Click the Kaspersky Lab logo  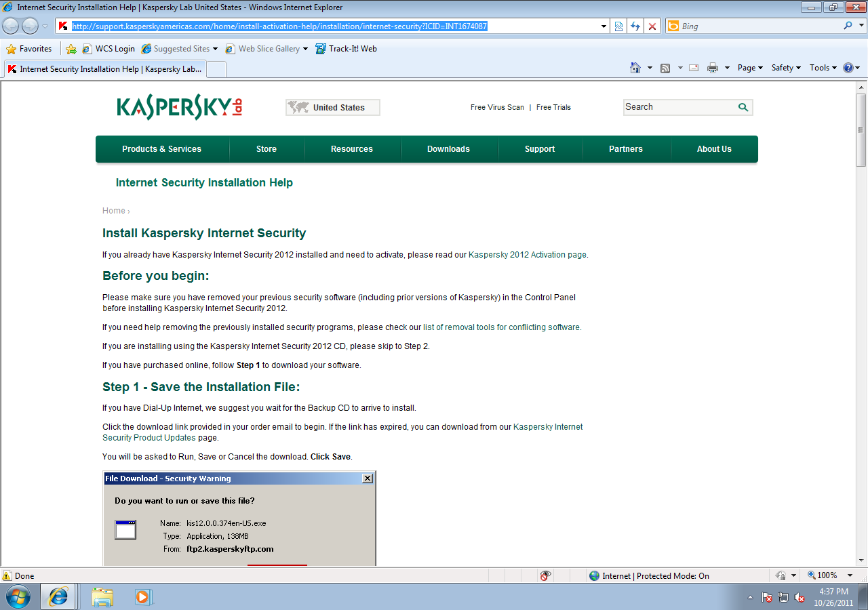180,107
